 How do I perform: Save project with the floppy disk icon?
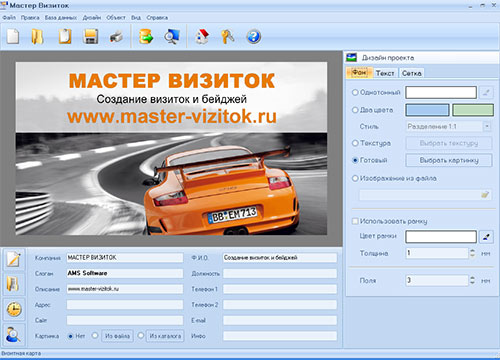pyautogui.click(x=91, y=37)
